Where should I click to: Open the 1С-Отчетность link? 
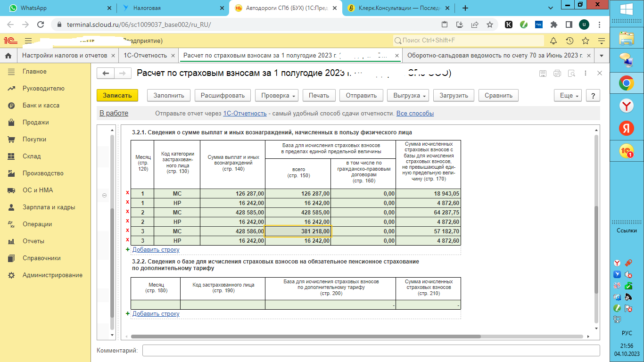click(x=245, y=114)
